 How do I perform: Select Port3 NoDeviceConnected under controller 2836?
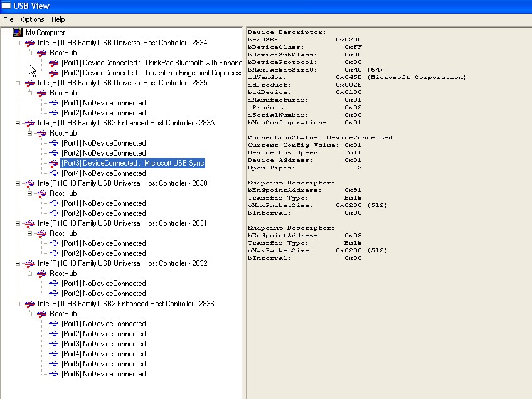pos(104,344)
